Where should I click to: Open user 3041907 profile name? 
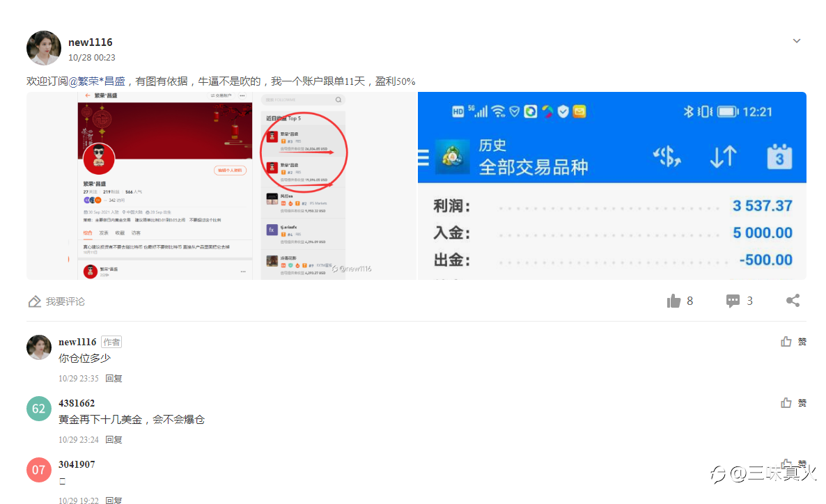[77, 464]
